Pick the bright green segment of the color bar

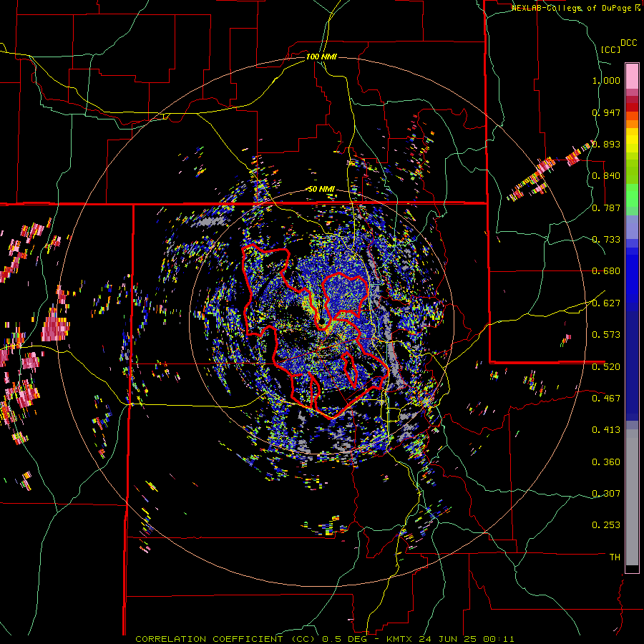tap(632, 195)
